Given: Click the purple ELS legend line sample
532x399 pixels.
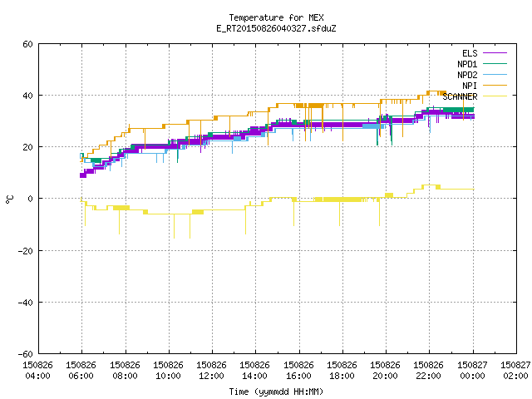Looking at the screenshot, I should 495,53.
